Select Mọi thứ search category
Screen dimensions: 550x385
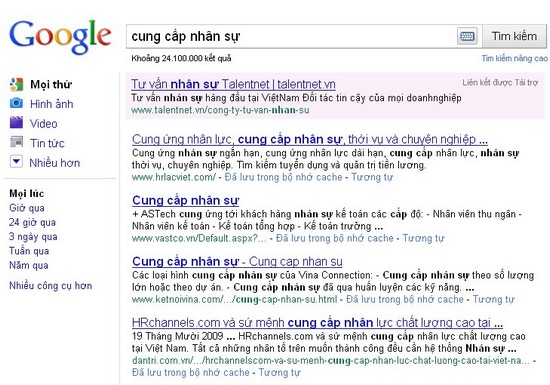[x=51, y=85]
